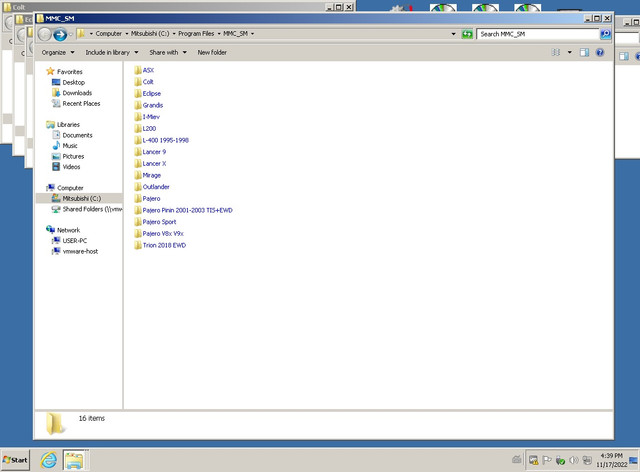
Task: Open the ASX folder icon
Action: 138,70
